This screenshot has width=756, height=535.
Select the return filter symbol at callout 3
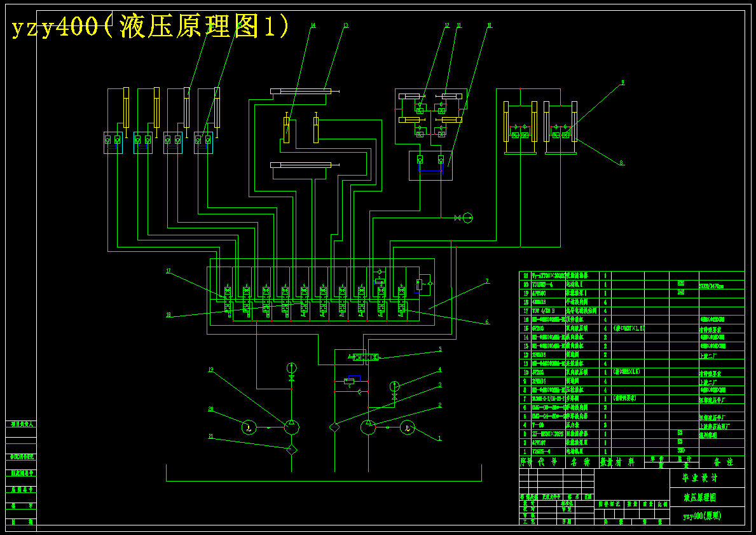coord(334,427)
